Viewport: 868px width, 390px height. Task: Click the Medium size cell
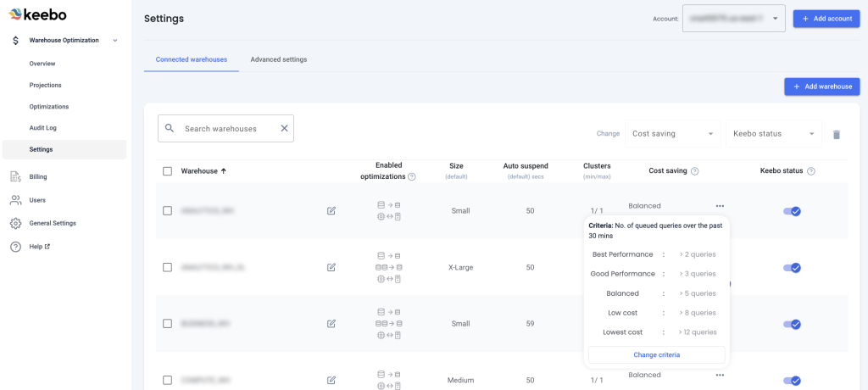click(x=460, y=380)
